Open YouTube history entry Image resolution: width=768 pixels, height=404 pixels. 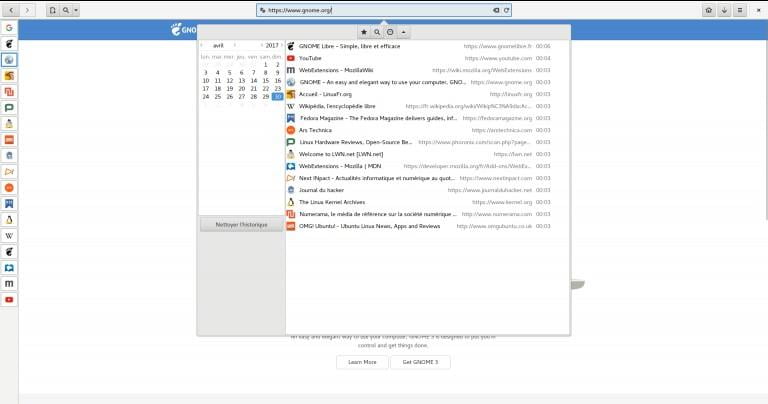[x=427, y=58]
